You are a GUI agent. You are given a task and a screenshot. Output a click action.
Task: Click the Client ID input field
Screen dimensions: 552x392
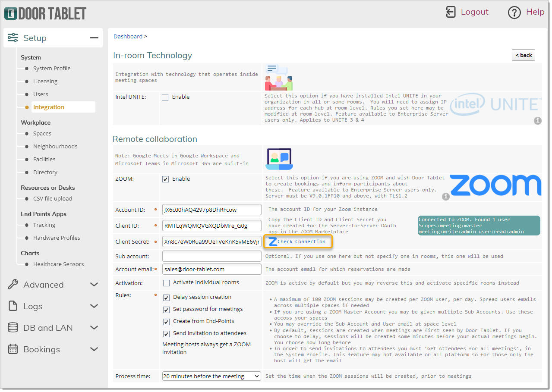(x=212, y=226)
